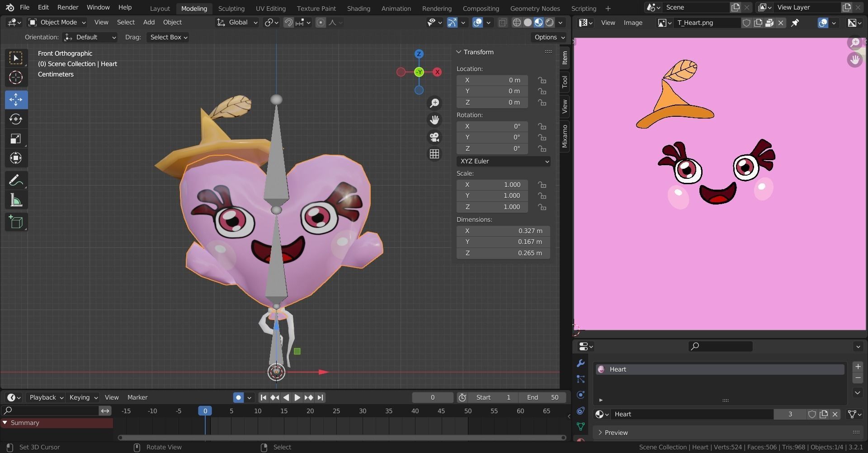The image size is (868, 453).
Task: Toggle X-ray view in viewport header
Action: point(502,23)
